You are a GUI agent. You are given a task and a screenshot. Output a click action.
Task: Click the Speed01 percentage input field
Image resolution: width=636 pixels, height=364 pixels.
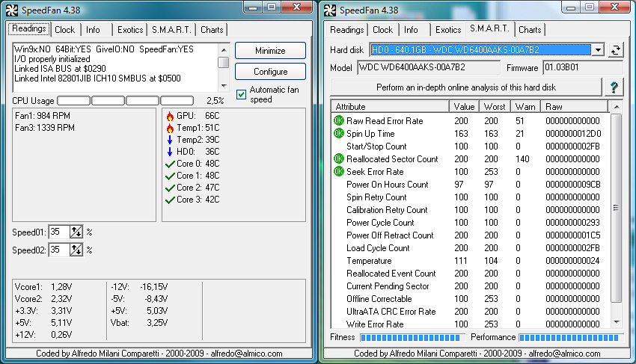click(x=59, y=232)
